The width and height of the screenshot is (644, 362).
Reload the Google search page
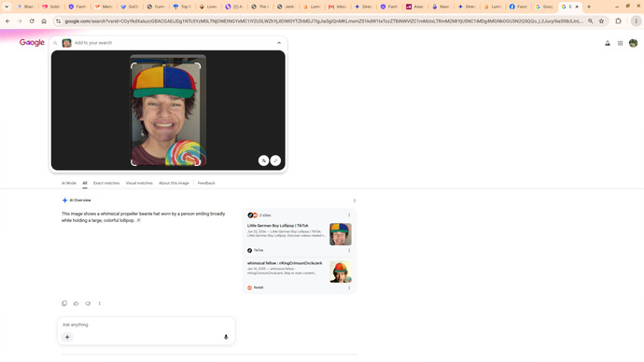point(32,21)
